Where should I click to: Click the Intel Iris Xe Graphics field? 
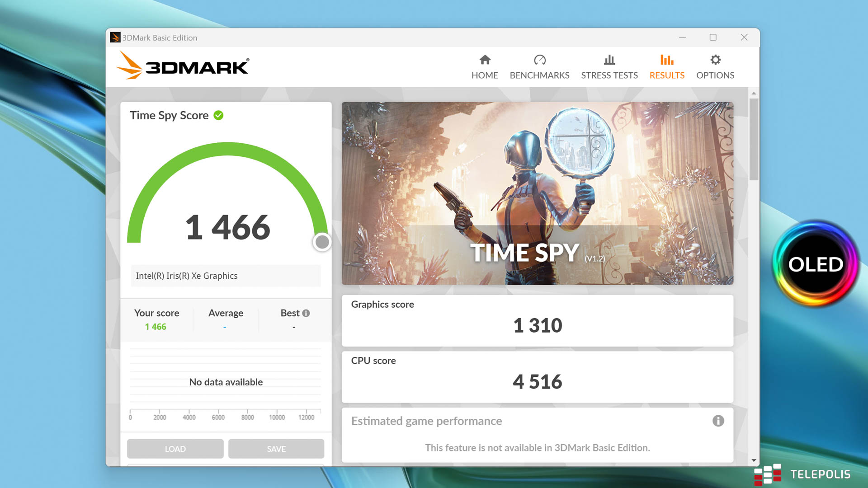(x=226, y=276)
